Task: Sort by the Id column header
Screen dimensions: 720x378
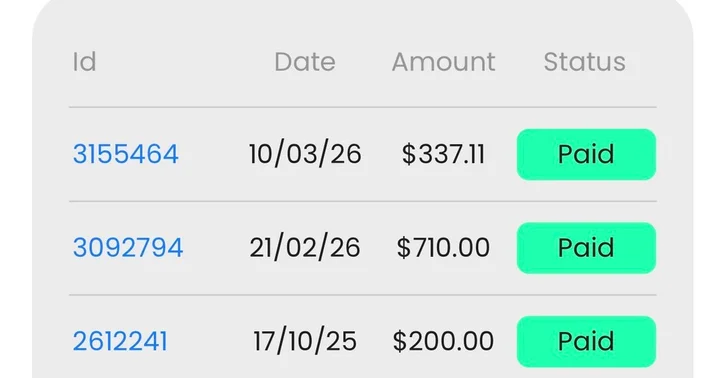Action: [x=84, y=62]
